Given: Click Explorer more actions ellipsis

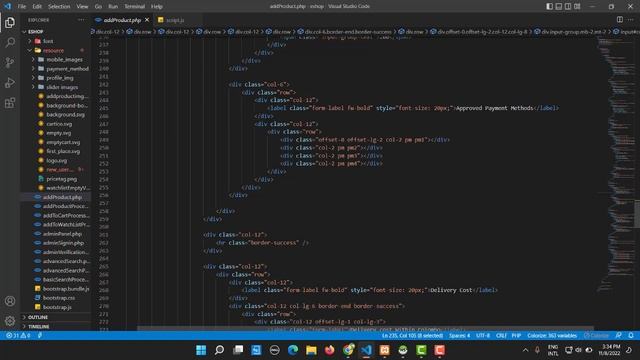Looking at the screenshot, I should pyautogui.click(x=81, y=20).
